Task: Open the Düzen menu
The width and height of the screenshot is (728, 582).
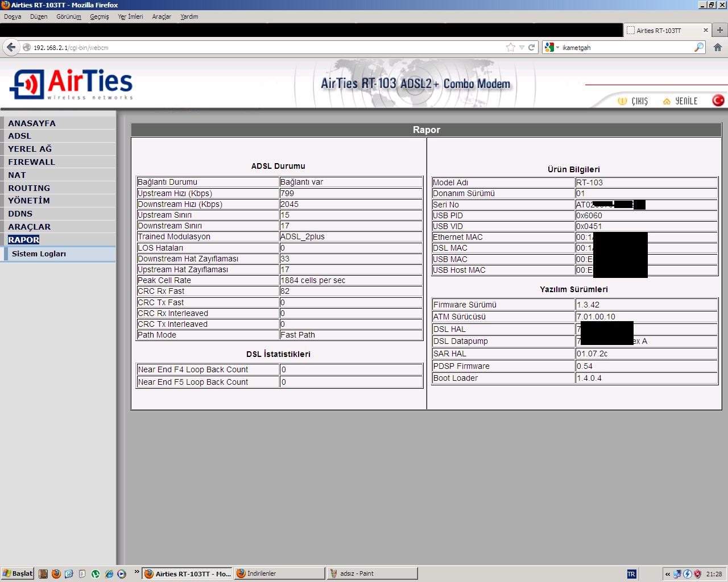Action: pyautogui.click(x=39, y=16)
